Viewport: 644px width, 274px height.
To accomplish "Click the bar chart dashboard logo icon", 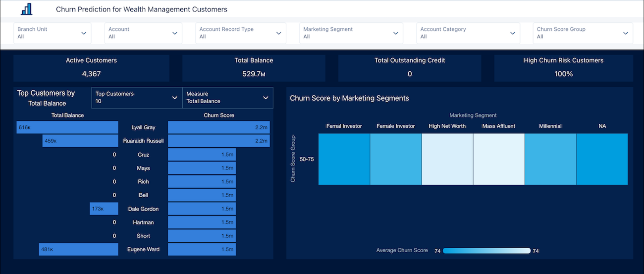I will coord(26,9).
